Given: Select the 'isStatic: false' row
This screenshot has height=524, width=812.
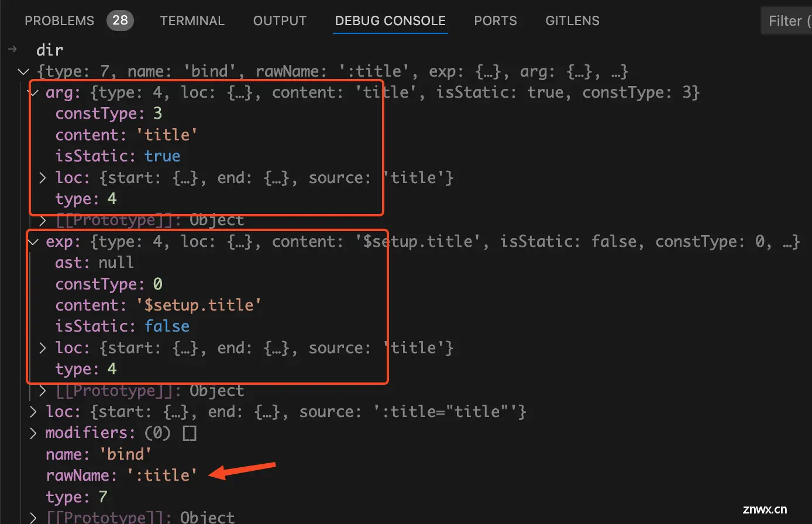Looking at the screenshot, I should pos(122,326).
